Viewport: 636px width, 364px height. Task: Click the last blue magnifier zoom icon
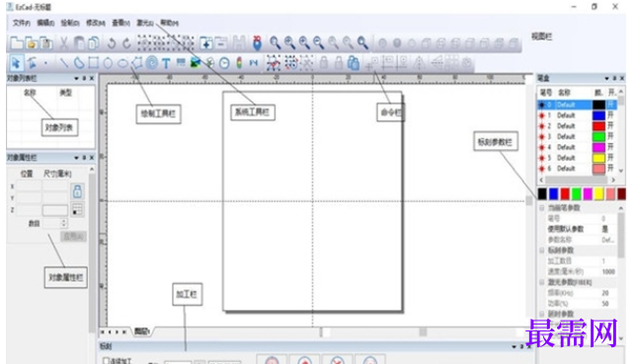tap(362, 42)
